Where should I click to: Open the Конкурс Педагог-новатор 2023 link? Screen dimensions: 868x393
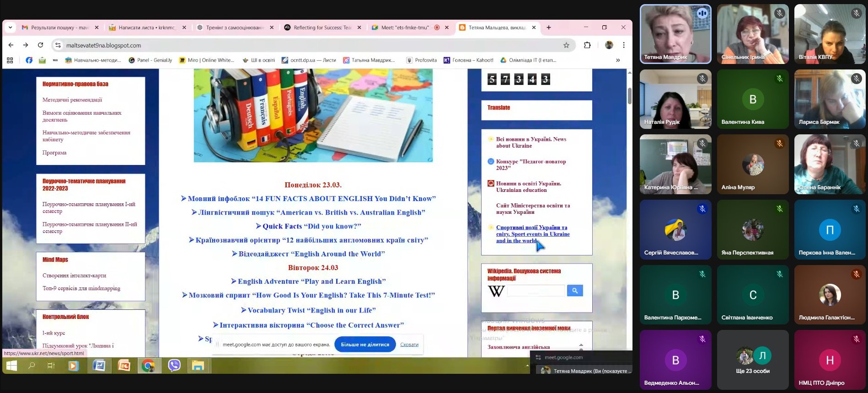pyautogui.click(x=531, y=165)
